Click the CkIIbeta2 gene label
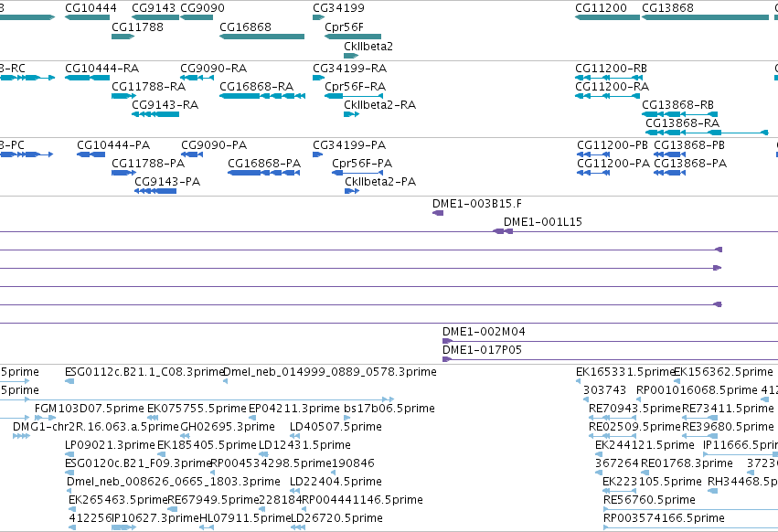The width and height of the screenshot is (778, 532). pyautogui.click(x=368, y=46)
